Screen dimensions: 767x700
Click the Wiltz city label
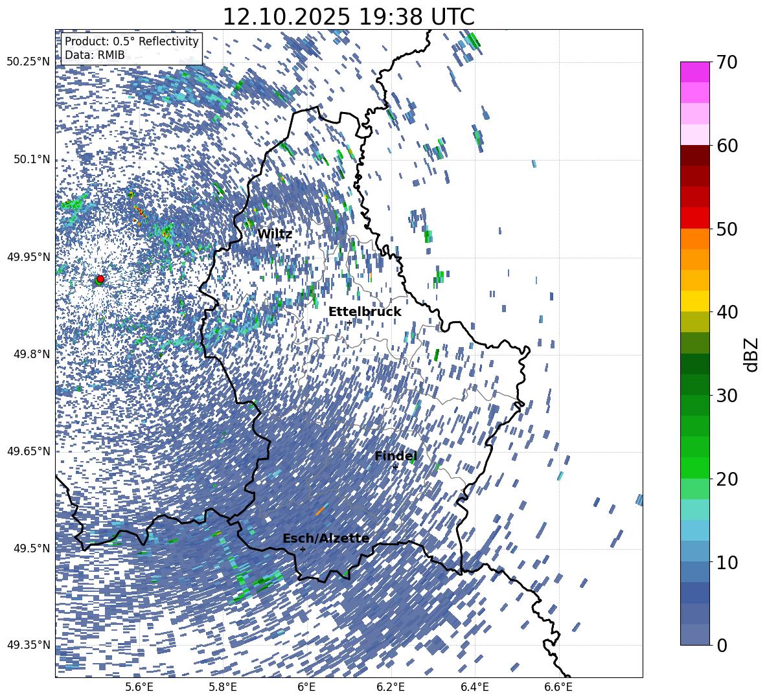275,234
